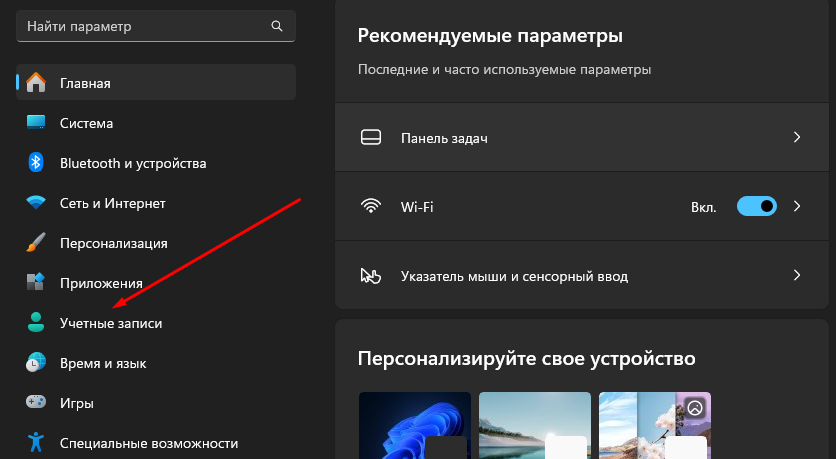This screenshot has height=459, width=836.
Task: Click the Wi-Fi row label
Action: click(x=417, y=207)
